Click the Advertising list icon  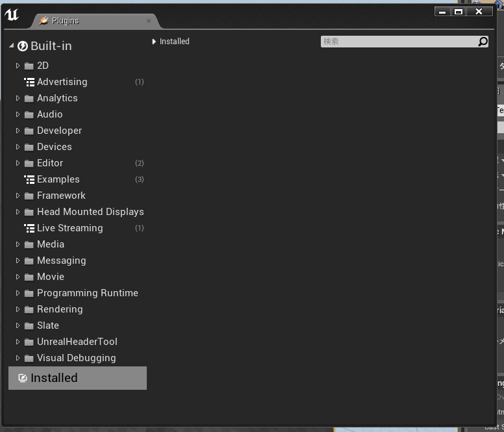[x=29, y=82]
